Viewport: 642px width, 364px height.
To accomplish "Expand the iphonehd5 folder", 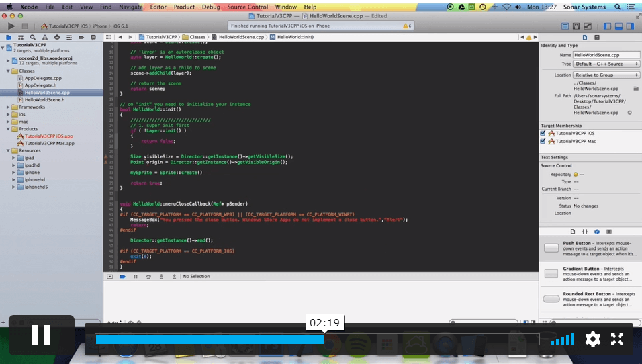I will 13,187.
